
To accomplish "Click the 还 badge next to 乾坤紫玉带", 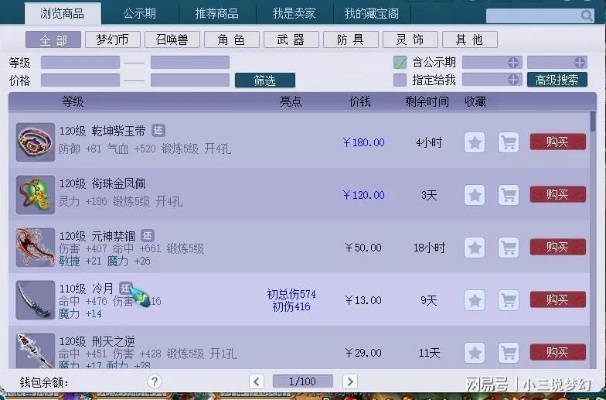I will click(x=158, y=130).
